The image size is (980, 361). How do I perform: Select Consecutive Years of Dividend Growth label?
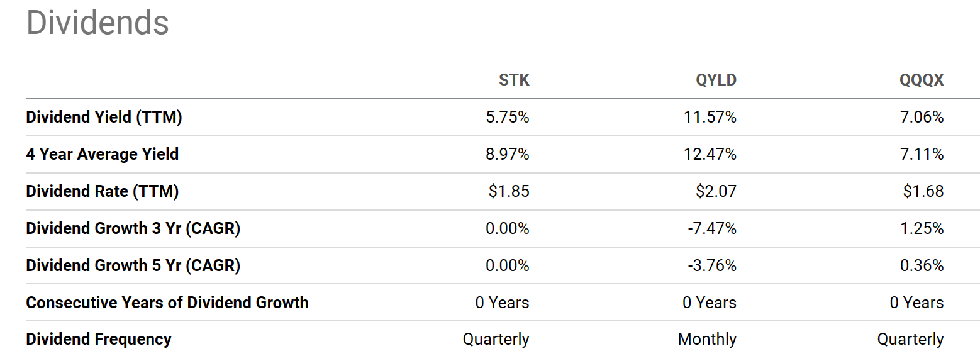coord(167,303)
